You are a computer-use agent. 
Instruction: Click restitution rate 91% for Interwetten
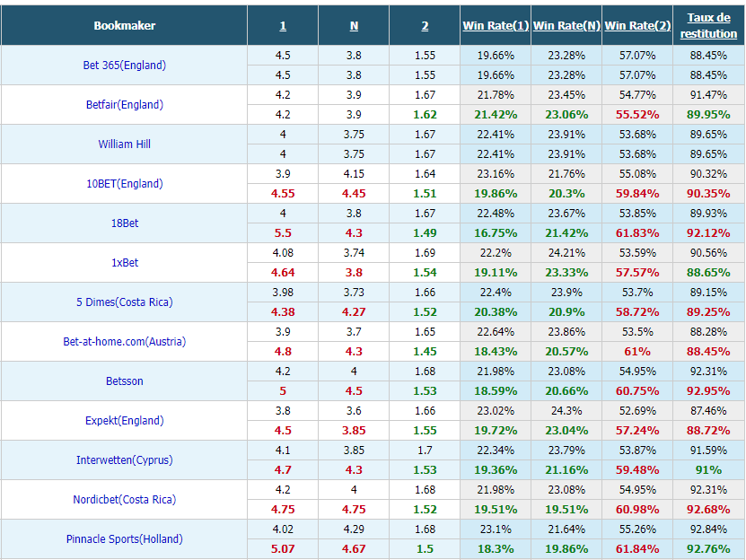click(x=708, y=470)
